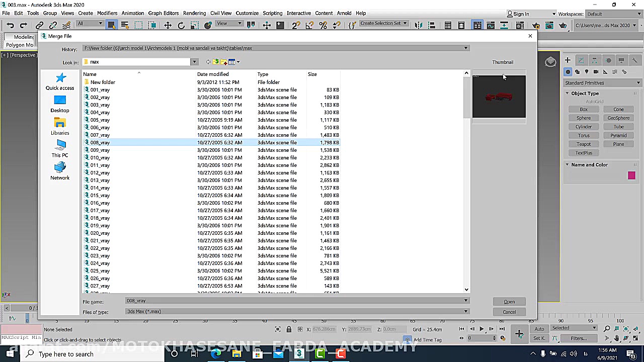Image resolution: width=644 pixels, height=362 pixels.
Task: Expand the History path dropdown
Action: coord(466,48)
